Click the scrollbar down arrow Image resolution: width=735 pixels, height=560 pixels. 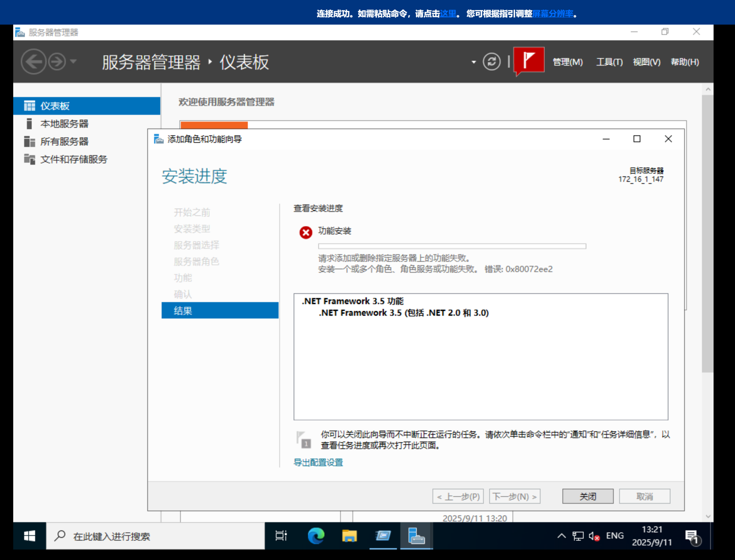coord(708,516)
